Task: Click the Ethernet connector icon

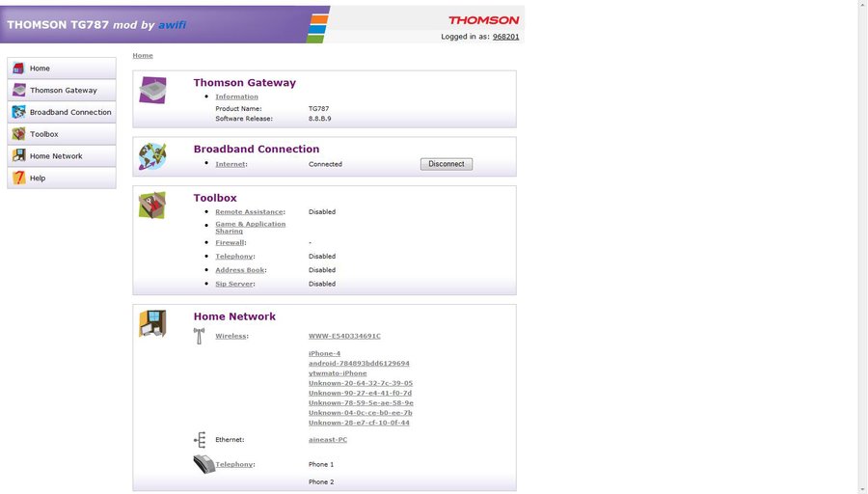Action: click(x=200, y=440)
